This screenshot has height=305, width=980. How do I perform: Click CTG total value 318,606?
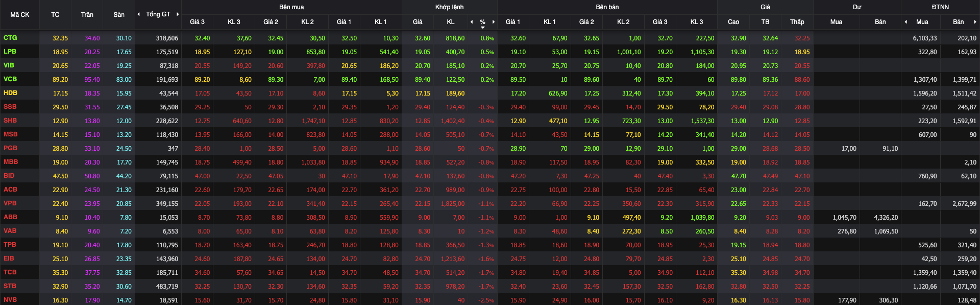click(x=167, y=38)
